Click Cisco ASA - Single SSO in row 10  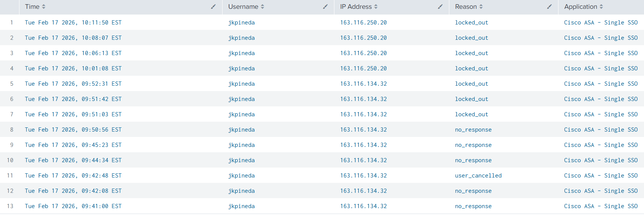tap(600, 160)
